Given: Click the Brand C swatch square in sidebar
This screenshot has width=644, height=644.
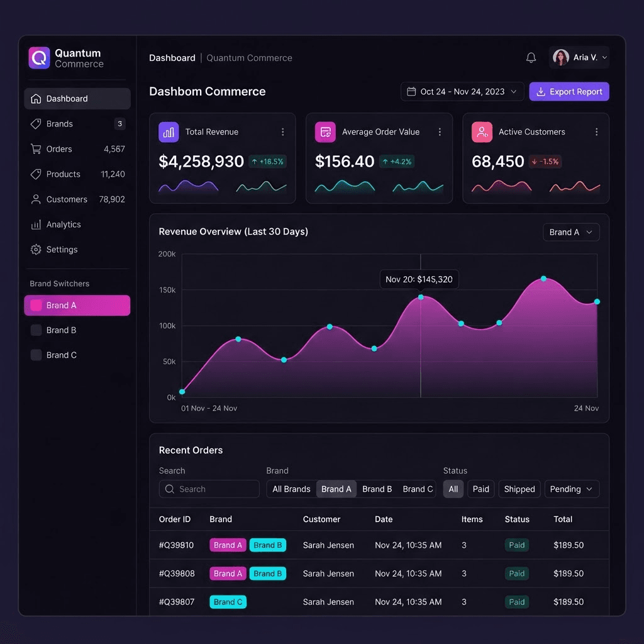Looking at the screenshot, I should (x=36, y=355).
